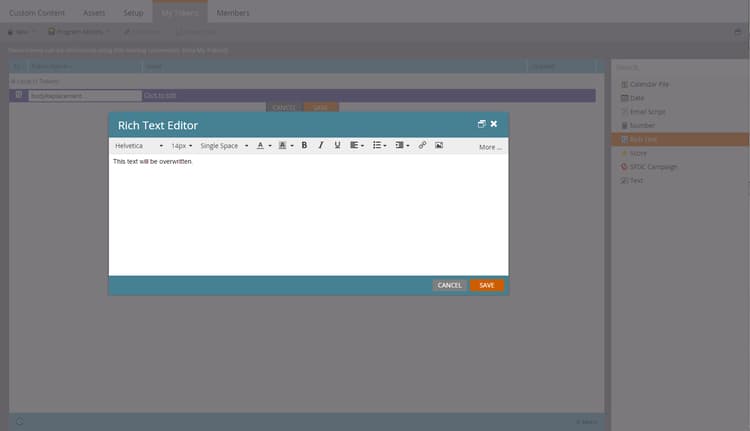Screen dimensions: 750x431
Task: Click the text background color icon
Action: [x=282, y=145]
